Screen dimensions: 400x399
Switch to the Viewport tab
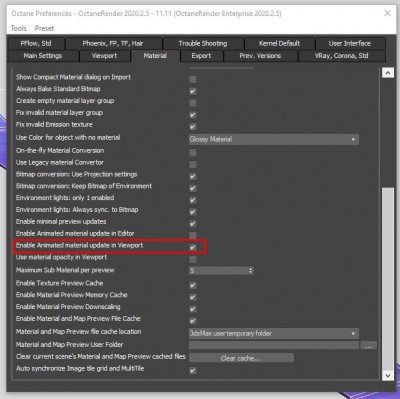[104, 56]
